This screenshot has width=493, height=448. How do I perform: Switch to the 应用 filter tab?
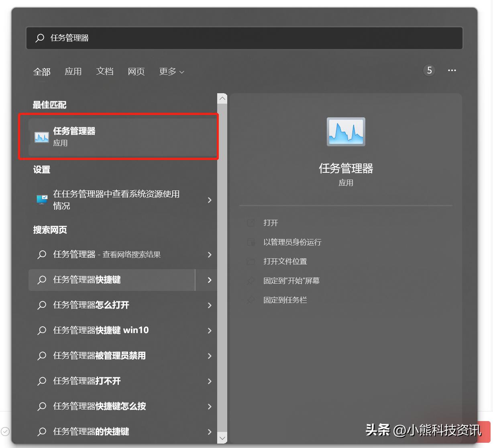click(x=73, y=72)
